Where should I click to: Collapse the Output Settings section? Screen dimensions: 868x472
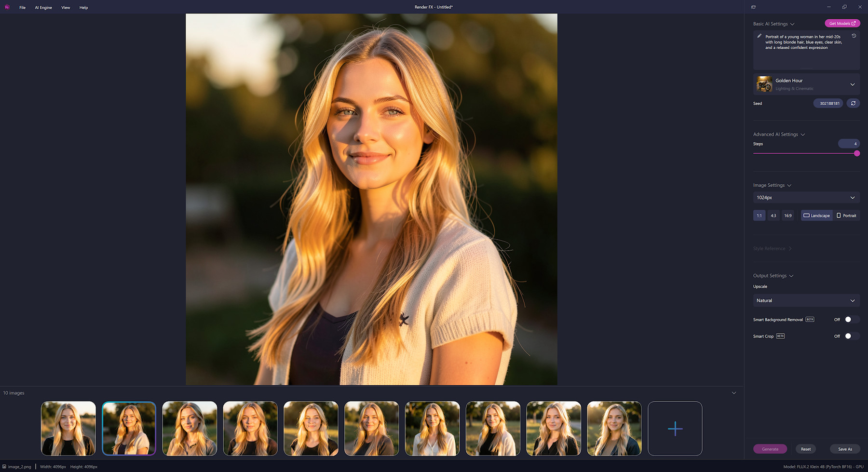pos(773,276)
